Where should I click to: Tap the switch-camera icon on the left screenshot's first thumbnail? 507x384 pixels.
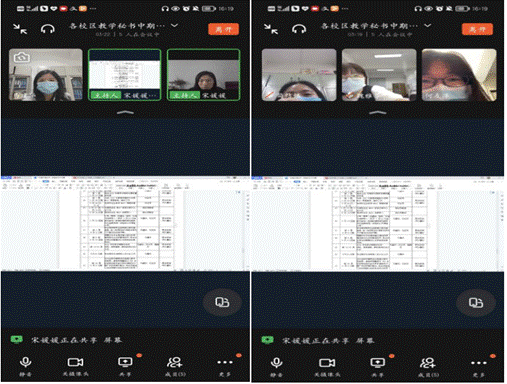tap(22, 58)
